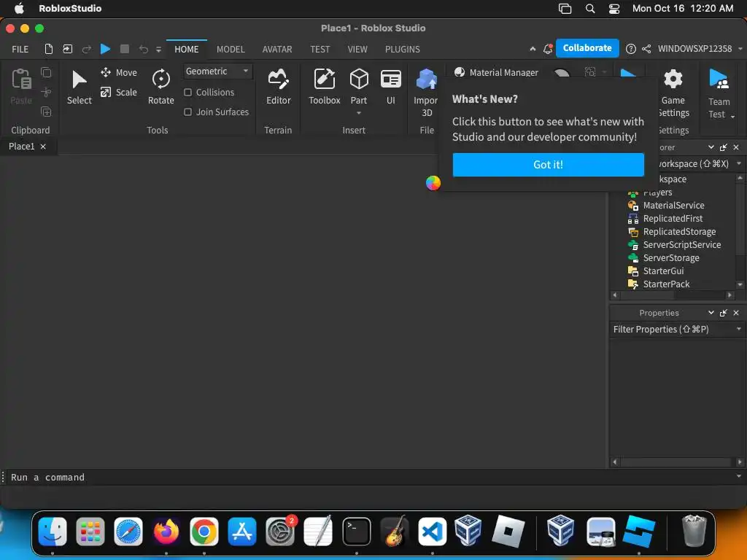747x560 pixels.
Task: Open Explorer panel chevron menu
Action: 711,147
